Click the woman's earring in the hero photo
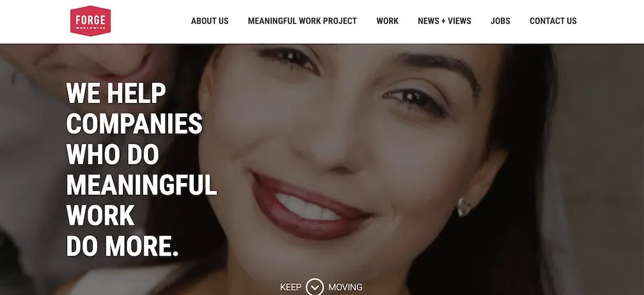 tap(464, 207)
